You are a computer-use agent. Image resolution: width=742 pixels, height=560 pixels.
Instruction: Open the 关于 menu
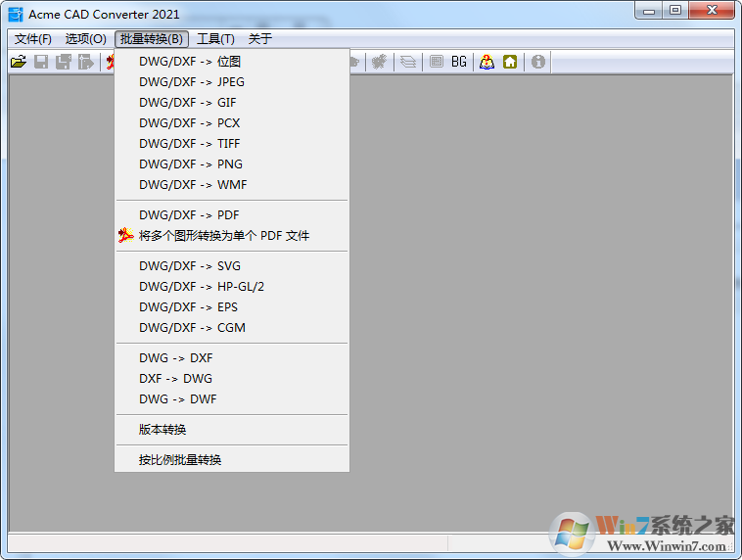(x=259, y=39)
